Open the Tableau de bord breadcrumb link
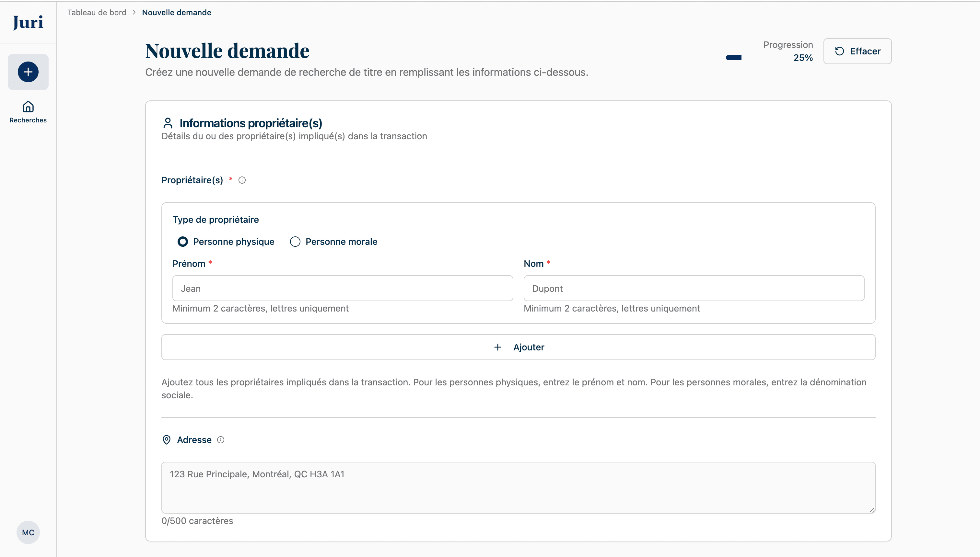This screenshot has height=557, width=980. [97, 12]
